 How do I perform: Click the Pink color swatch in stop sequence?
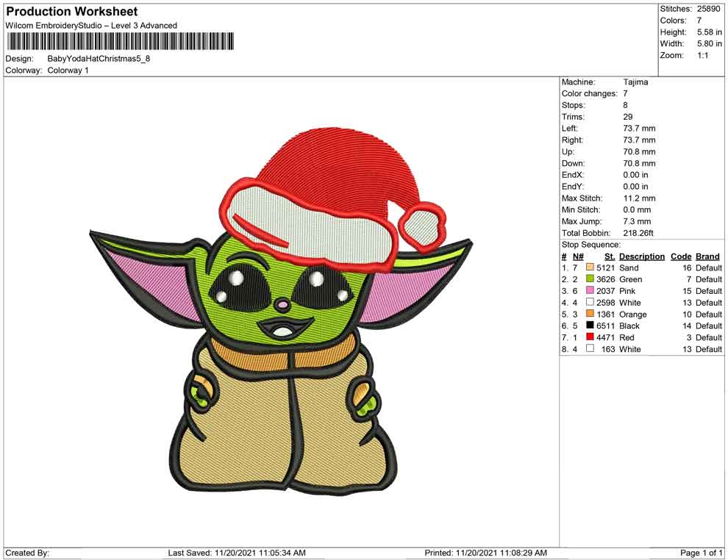click(590, 290)
